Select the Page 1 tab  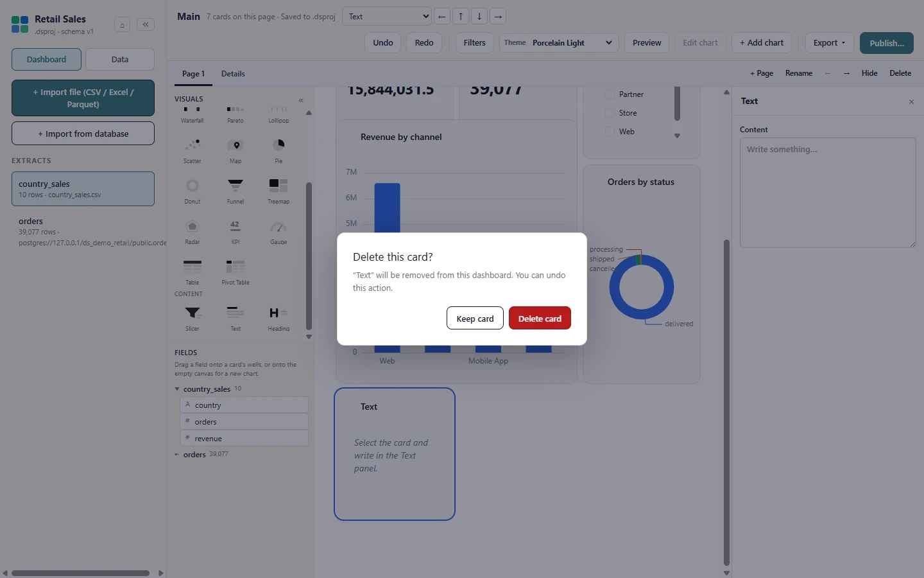(193, 74)
